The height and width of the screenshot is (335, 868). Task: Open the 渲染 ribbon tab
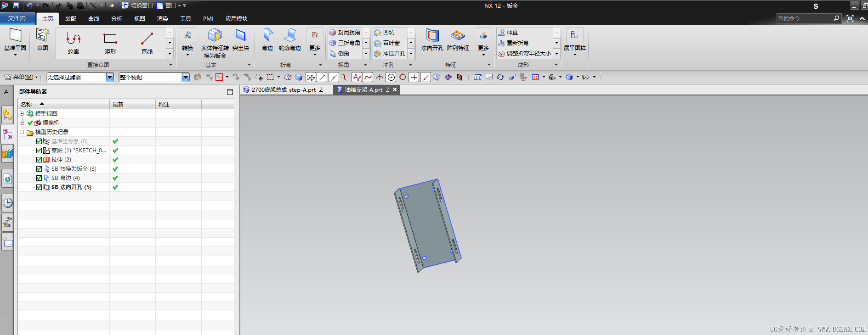pos(163,19)
